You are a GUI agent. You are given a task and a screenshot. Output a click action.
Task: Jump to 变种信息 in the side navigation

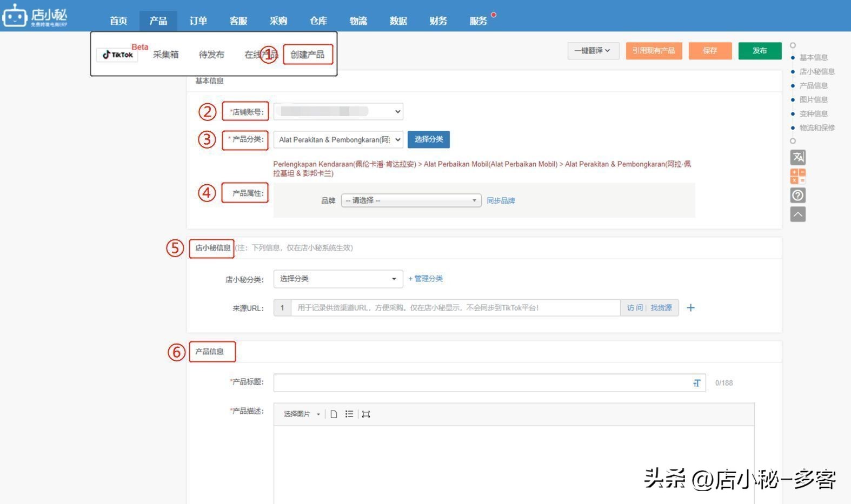(813, 113)
